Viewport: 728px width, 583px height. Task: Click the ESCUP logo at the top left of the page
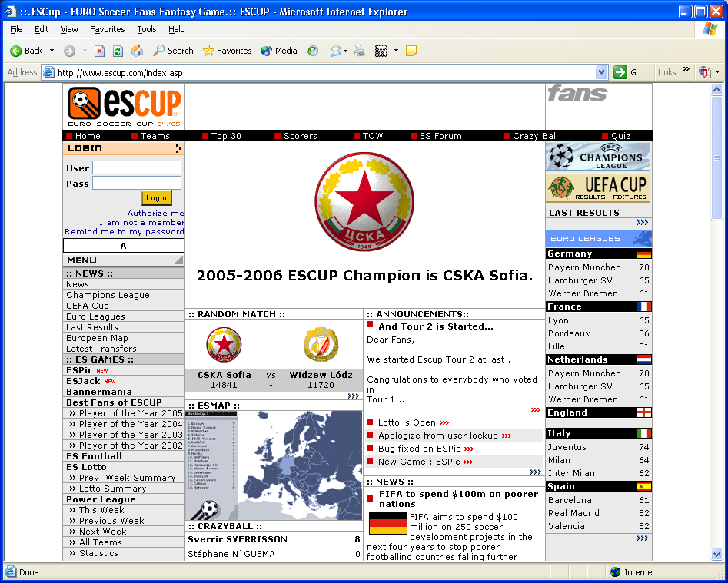(124, 107)
